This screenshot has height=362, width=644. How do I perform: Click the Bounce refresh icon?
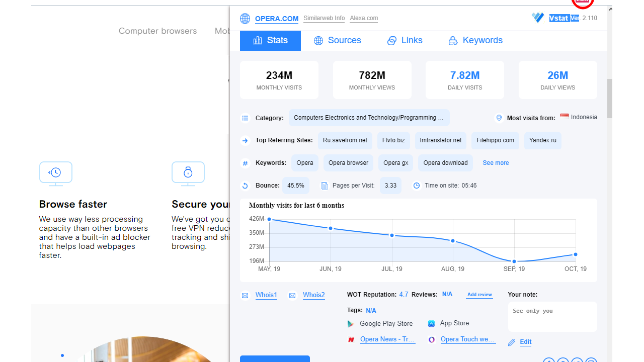(x=245, y=186)
